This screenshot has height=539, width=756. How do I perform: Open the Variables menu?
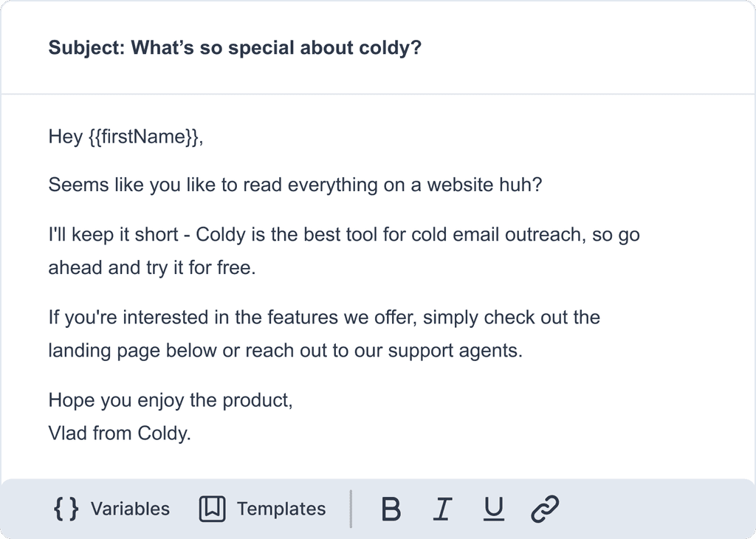click(111, 509)
